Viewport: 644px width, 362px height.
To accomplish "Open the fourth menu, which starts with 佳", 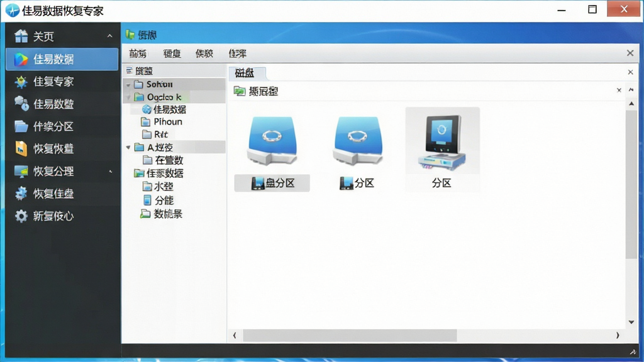I will click(237, 53).
